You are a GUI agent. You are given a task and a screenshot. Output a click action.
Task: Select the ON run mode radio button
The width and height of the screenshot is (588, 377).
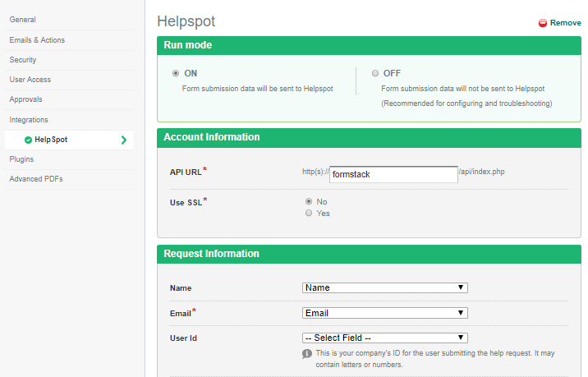[174, 73]
